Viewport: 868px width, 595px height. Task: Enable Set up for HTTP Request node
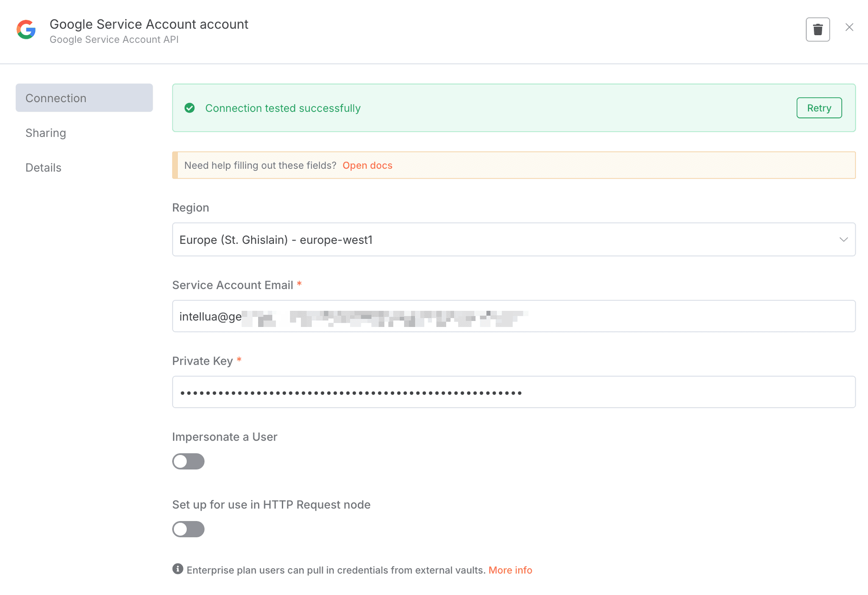188,529
